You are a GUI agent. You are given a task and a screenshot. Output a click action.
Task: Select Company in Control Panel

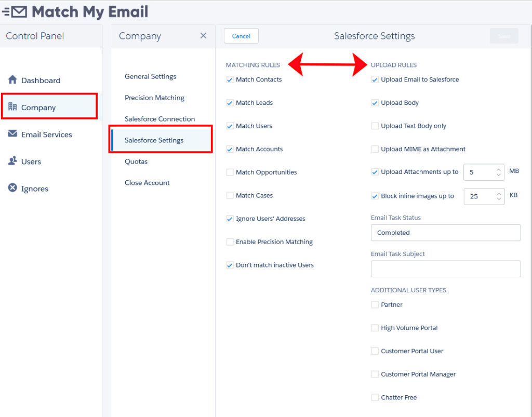49,106
